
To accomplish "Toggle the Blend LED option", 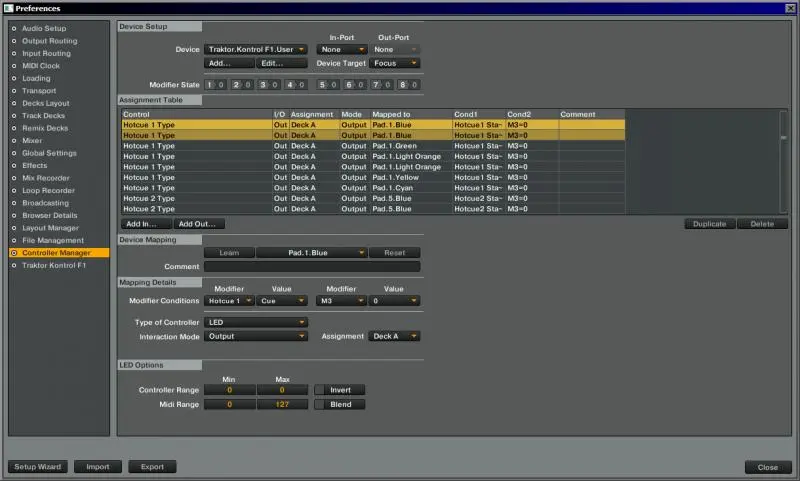I will click(x=340, y=405).
